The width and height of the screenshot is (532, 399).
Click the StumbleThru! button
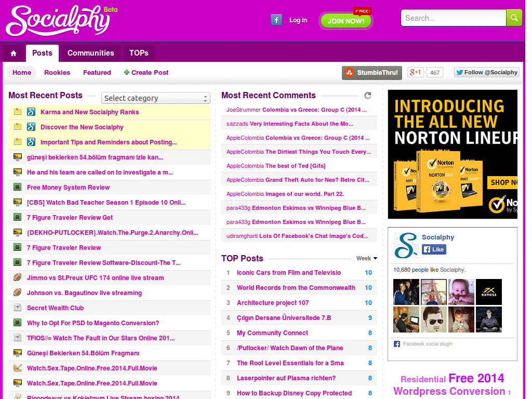tap(372, 73)
